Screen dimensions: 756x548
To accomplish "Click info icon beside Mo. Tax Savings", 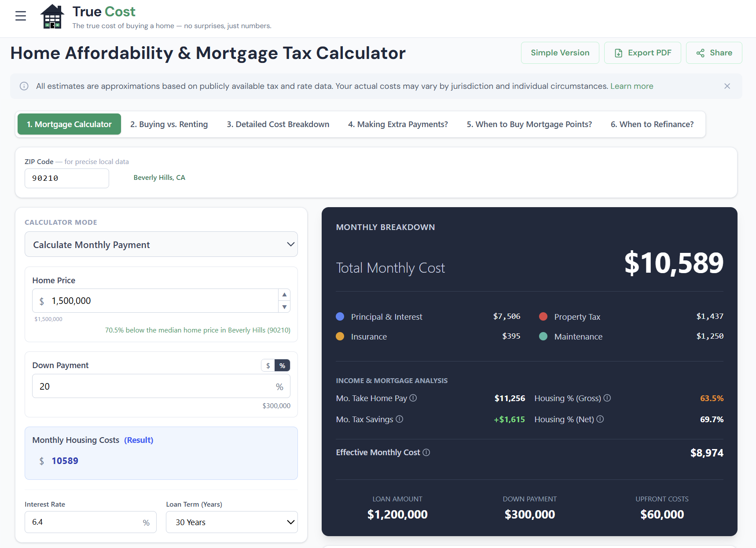I will point(400,419).
